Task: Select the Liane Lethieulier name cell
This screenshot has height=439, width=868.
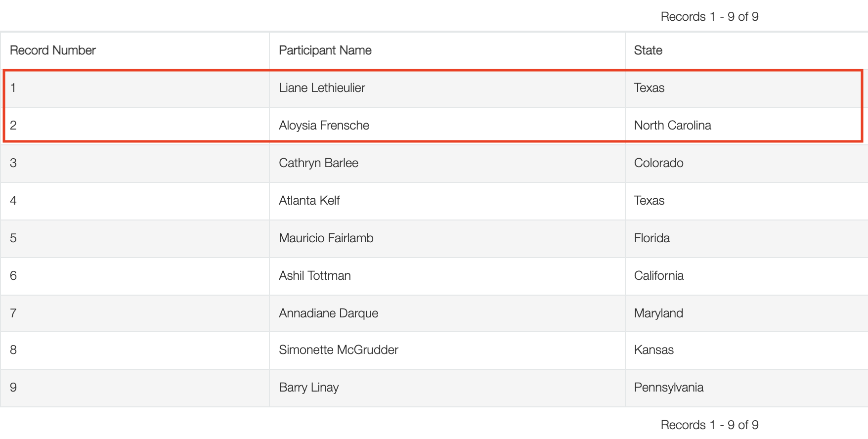Action: point(322,88)
